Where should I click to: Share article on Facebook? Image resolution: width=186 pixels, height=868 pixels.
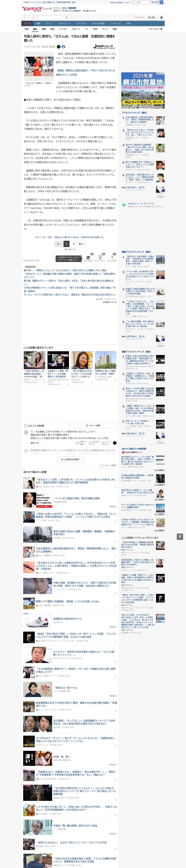(x=63, y=47)
